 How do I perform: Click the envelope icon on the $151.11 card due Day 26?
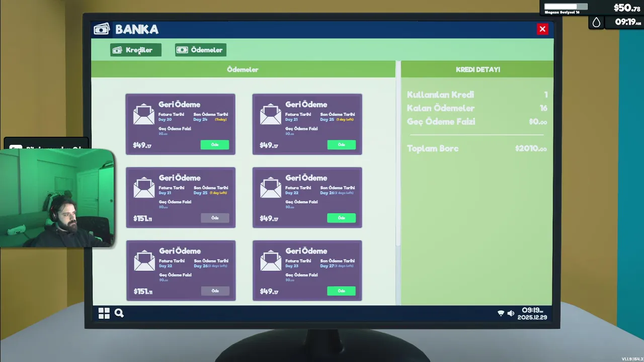point(144,260)
